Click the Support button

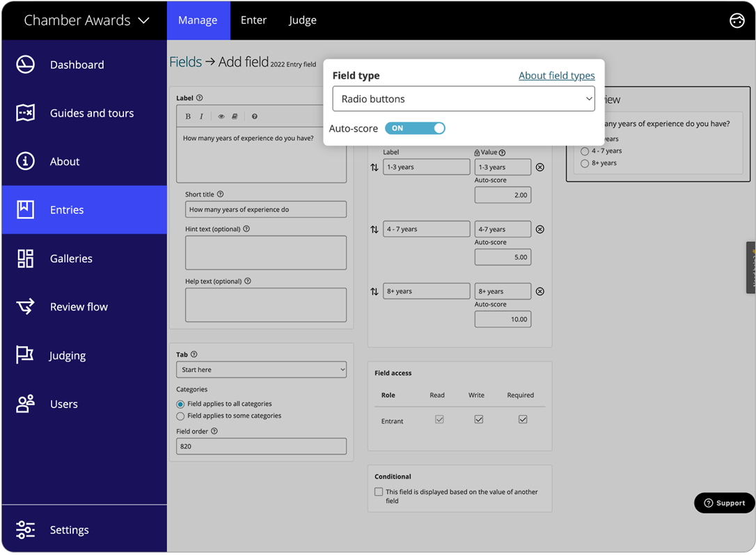pos(724,503)
